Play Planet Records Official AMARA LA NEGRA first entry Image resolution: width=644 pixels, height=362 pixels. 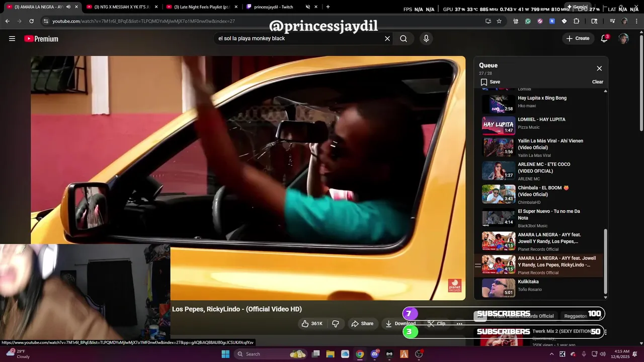[538, 241]
